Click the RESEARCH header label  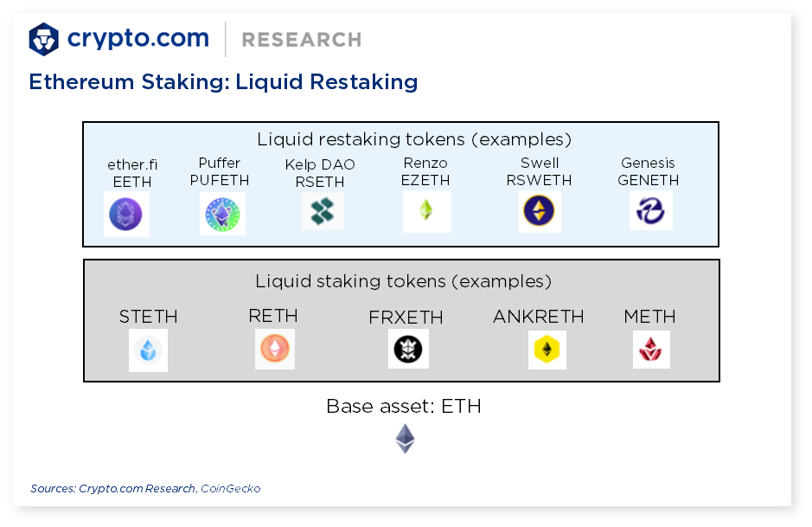tap(302, 40)
